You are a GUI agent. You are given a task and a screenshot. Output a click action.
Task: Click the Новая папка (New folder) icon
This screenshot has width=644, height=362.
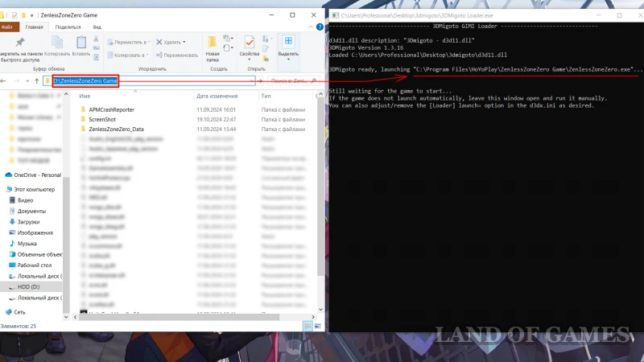[212, 43]
